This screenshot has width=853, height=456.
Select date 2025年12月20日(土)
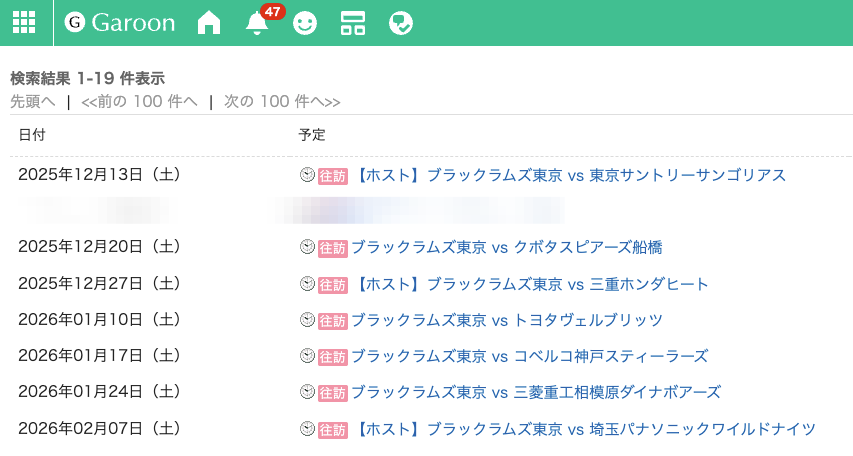point(99,247)
